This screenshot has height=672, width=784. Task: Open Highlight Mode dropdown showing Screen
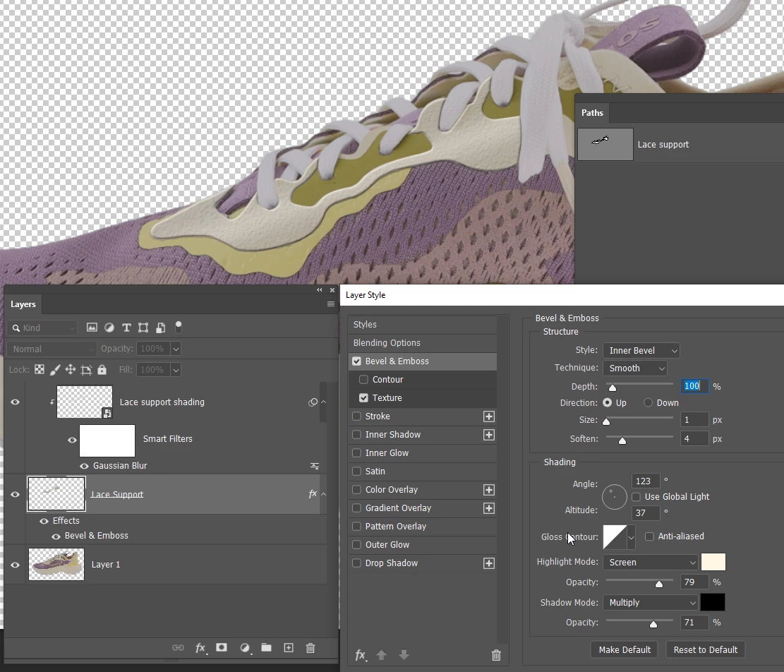(651, 563)
